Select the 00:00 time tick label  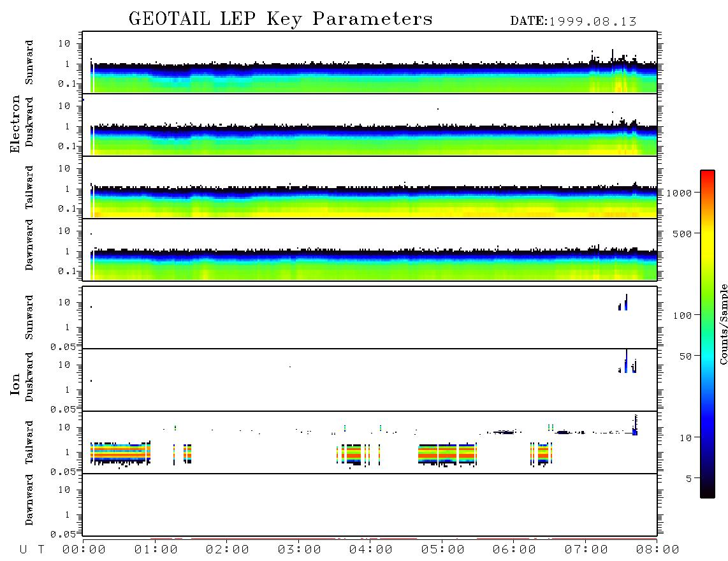tap(84, 550)
